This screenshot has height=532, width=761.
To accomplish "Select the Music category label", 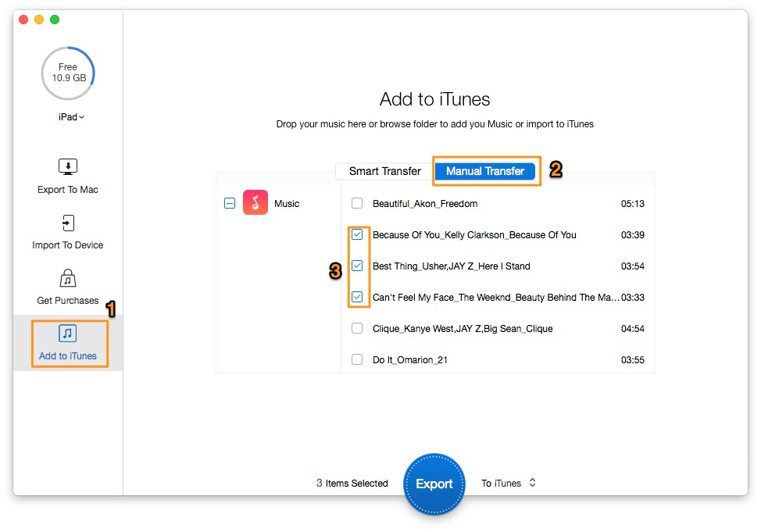I will point(287,203).
